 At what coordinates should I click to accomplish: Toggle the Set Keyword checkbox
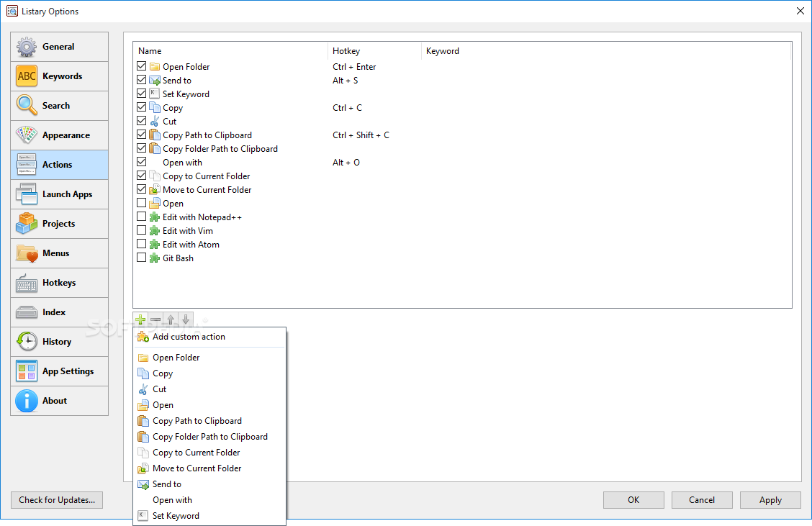(141, 94)
